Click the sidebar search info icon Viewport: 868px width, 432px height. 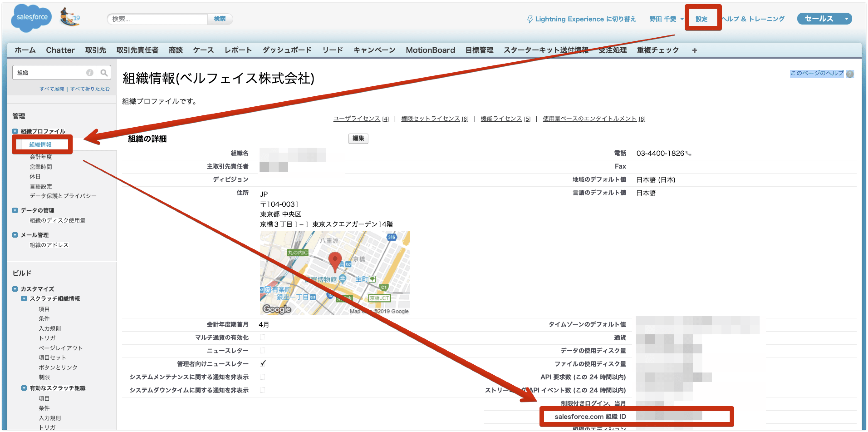90,72
